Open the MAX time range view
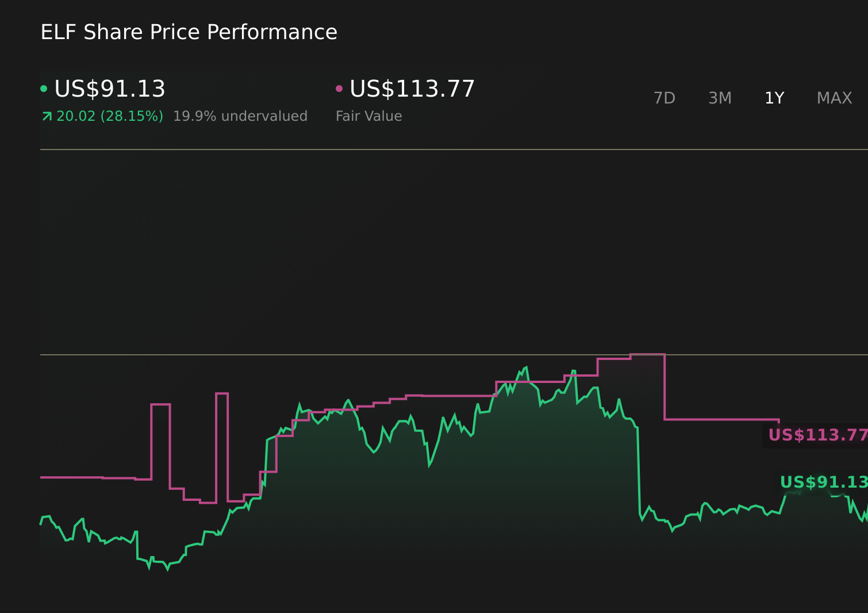The height and width of the screenshot is (613, 868). (x=834, y=98)
